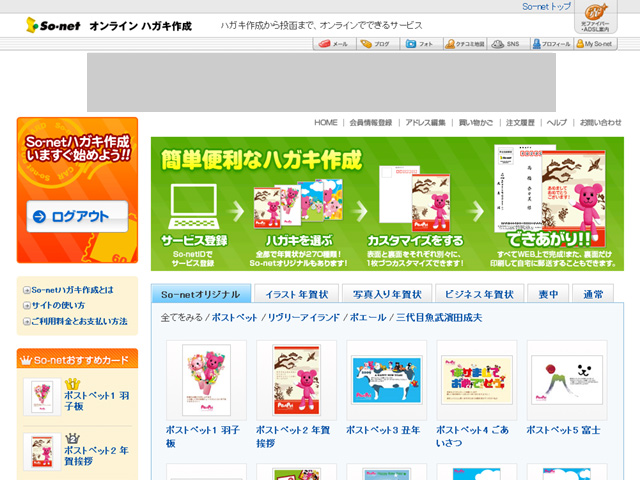Open the プロフィール toolbar icon

coord(552,44)
